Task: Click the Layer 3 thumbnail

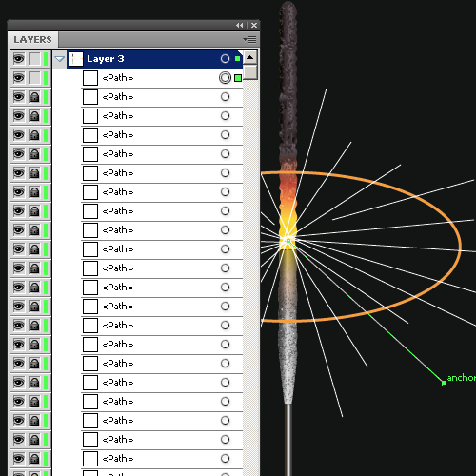Action: [76, 59]
